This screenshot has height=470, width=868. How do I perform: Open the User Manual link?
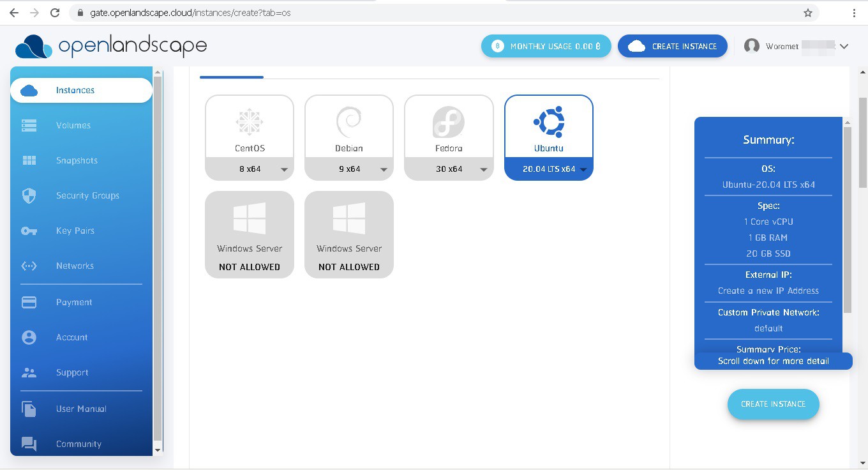pyautogui.click(x=81, y=409)
